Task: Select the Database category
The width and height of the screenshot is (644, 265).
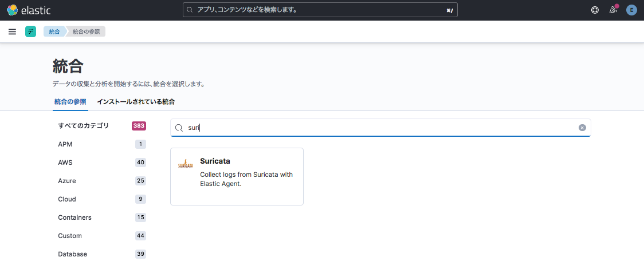Action: pyautogui.click(x=72, y=254)
